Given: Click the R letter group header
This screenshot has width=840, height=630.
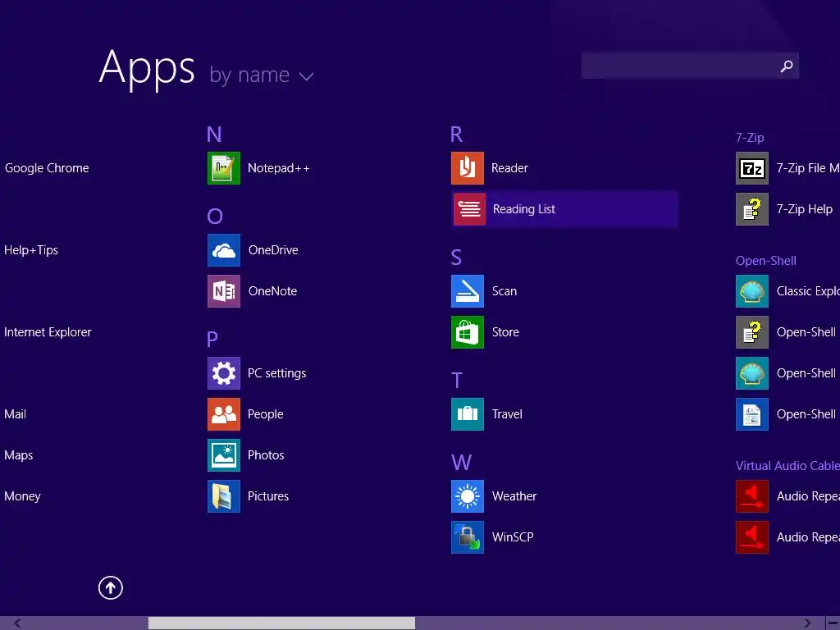Looking at the screenshot, I should [456, 134].
